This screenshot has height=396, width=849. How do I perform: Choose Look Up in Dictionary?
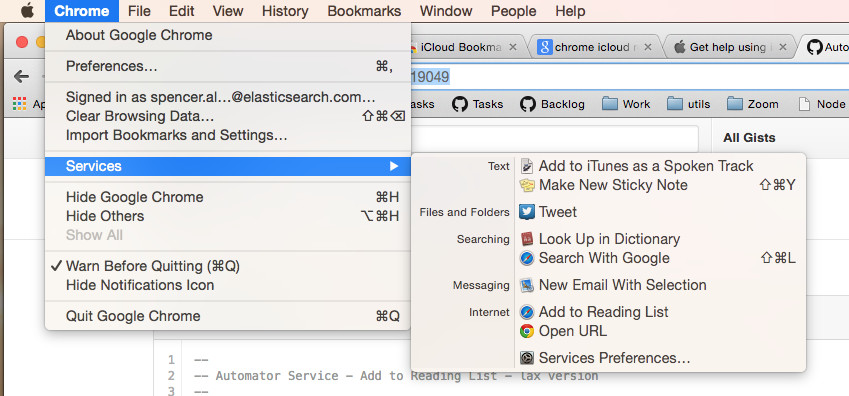coord(608,239)
